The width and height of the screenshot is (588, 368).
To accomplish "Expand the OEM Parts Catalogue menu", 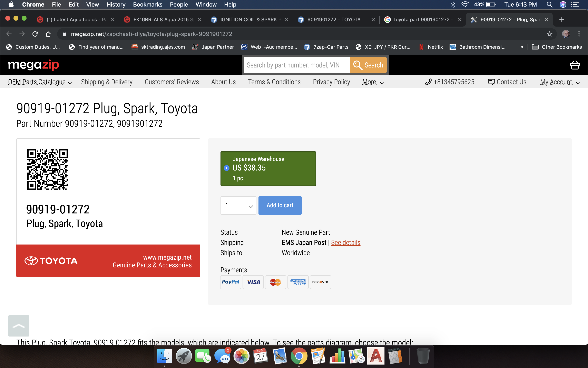I will click(40, 82).
